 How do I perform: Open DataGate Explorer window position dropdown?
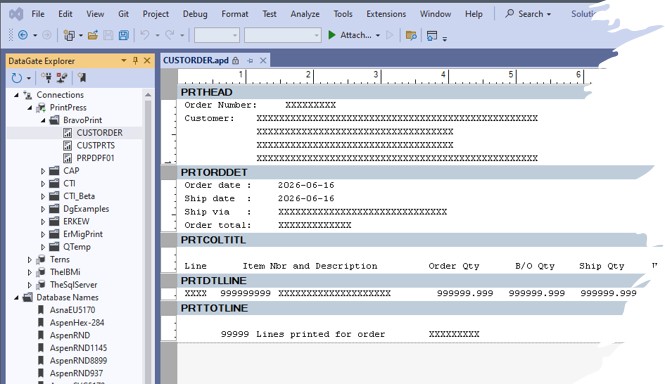(x=124, y=61)
